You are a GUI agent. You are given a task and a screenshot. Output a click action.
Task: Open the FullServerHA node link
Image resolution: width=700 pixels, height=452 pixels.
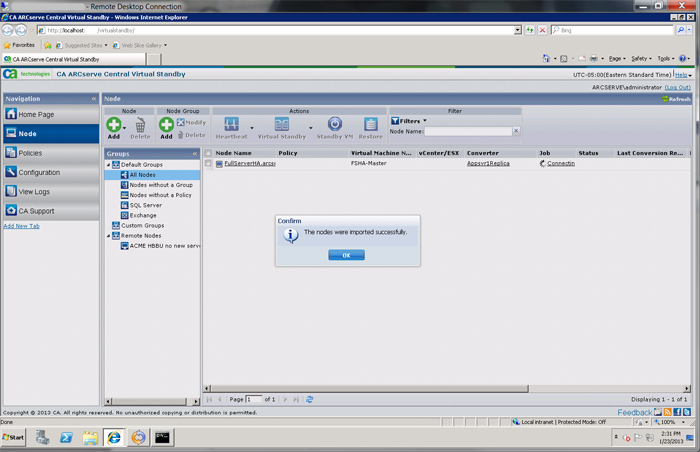coord(250,163)
